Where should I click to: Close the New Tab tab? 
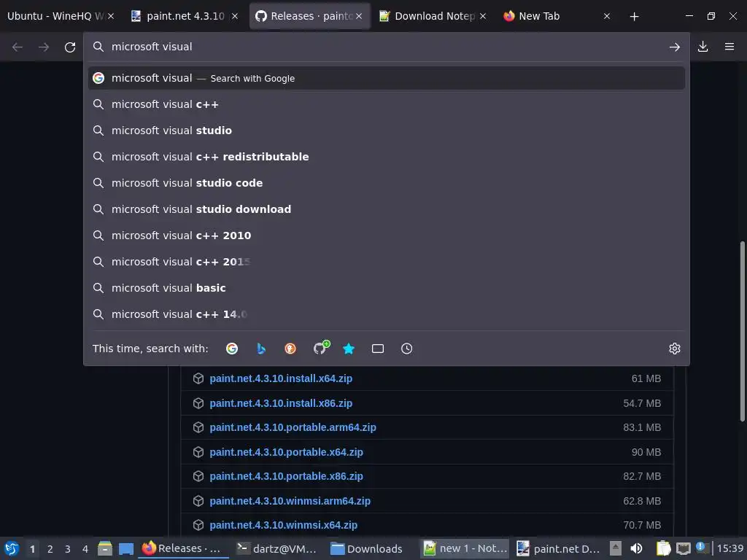pos(606,16)
